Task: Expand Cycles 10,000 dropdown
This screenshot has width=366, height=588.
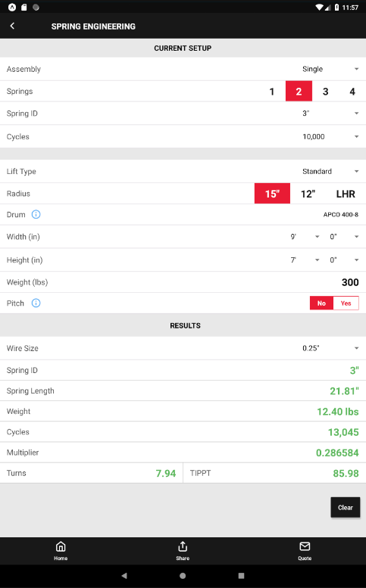Action: tap(330, 136)
